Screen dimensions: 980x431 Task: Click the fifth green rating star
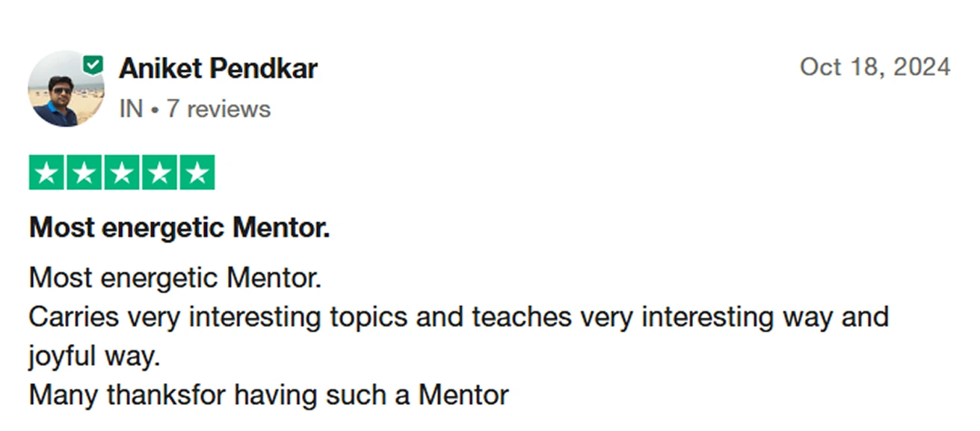(197, 173)
